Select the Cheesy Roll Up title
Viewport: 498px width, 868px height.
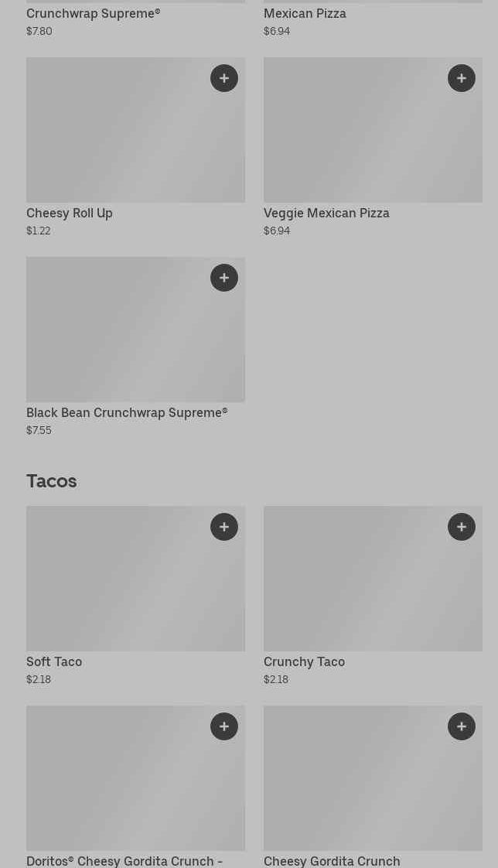click(70, 213)
